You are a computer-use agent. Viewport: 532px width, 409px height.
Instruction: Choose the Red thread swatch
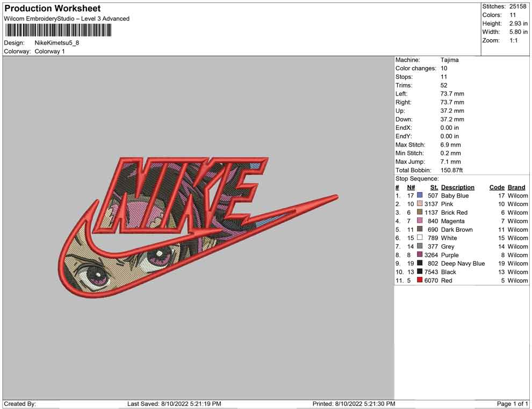click(420, 280)
